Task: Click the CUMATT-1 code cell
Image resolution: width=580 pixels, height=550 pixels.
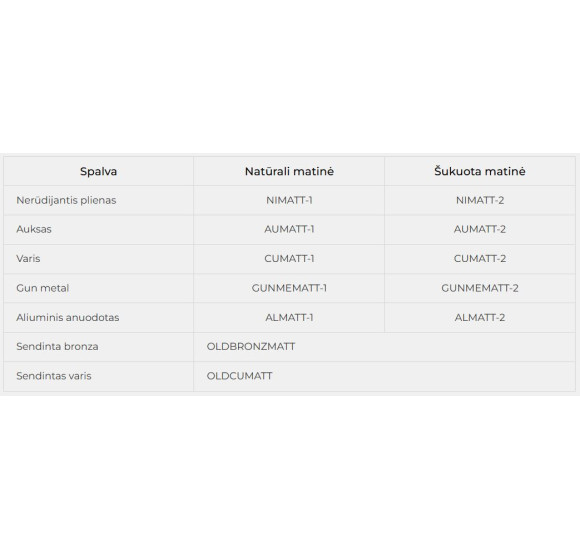Action: click(x=289, y=259)
